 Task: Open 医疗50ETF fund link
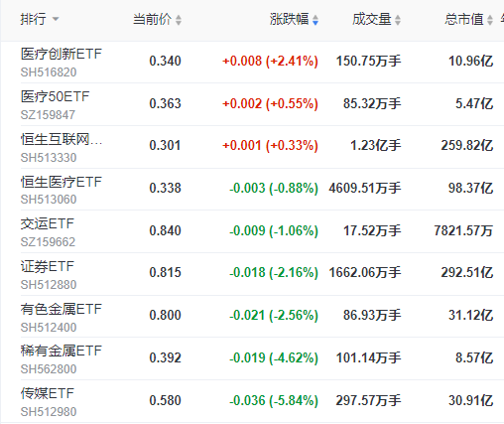click(55, 96)
